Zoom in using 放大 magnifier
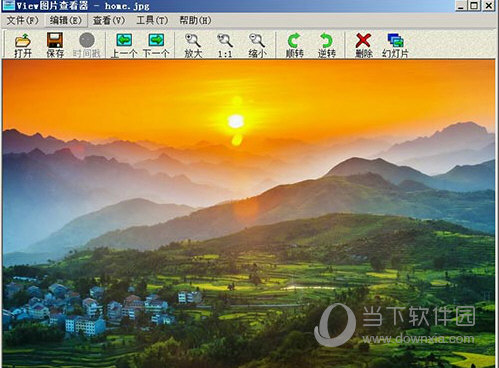Viewport: 499px width, 368px height. click(x=193, y=45)
